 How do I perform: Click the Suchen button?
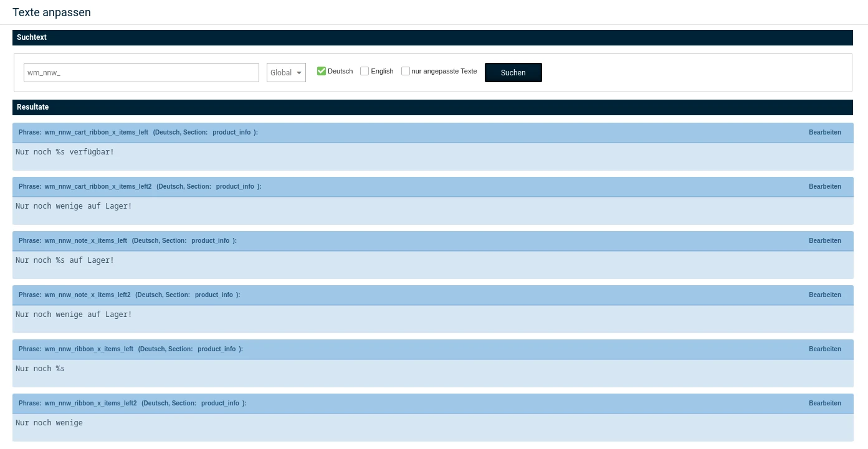(513, 72)
